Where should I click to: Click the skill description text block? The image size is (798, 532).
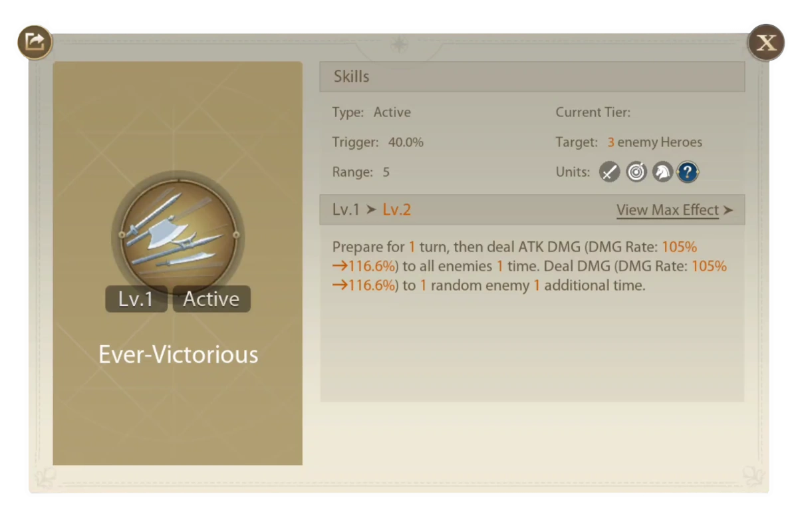530,267
